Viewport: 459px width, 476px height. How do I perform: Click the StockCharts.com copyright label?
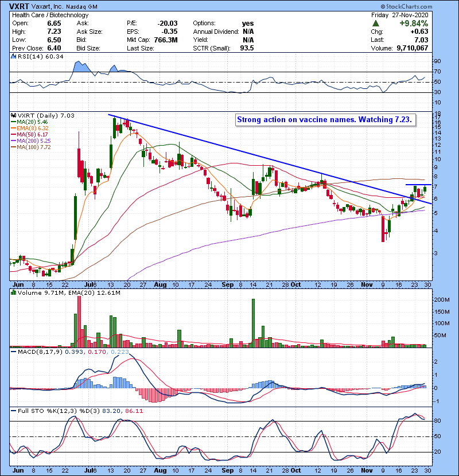click(406, 6)
